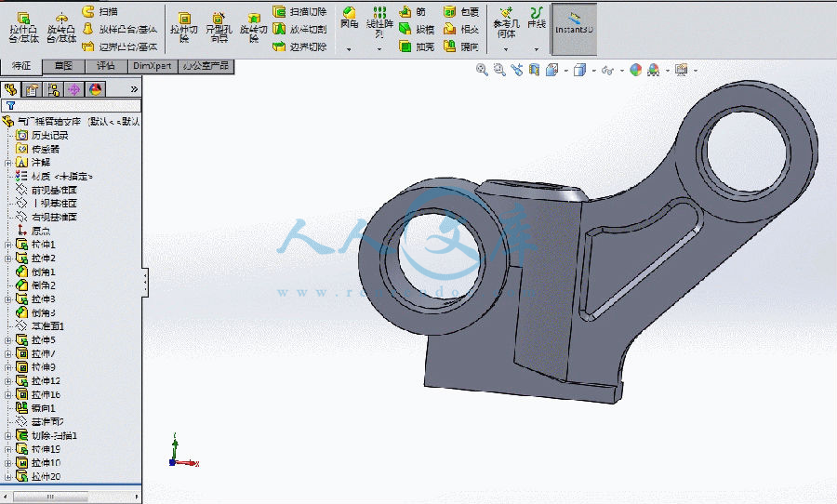Choose the Boundary Cut (边界切除) tool

point(299,46)
